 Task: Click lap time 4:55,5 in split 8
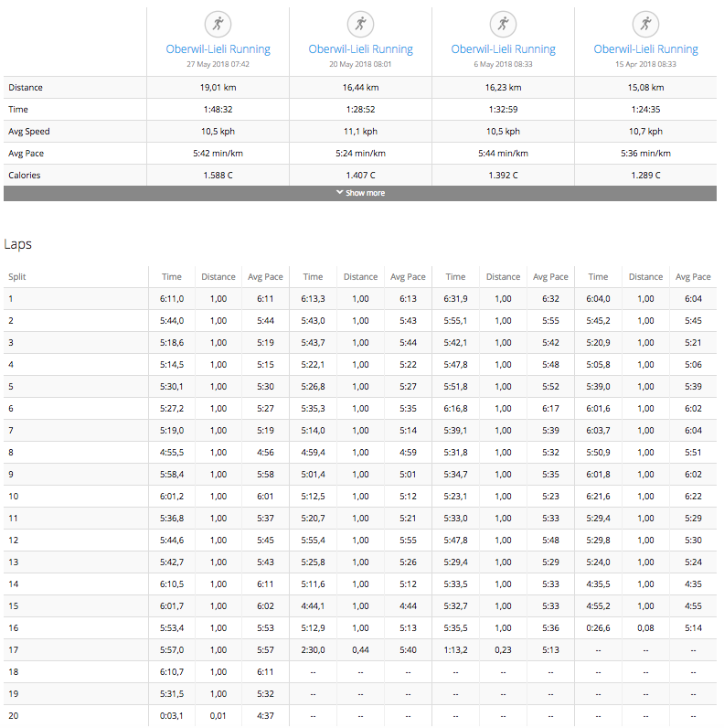172,452
